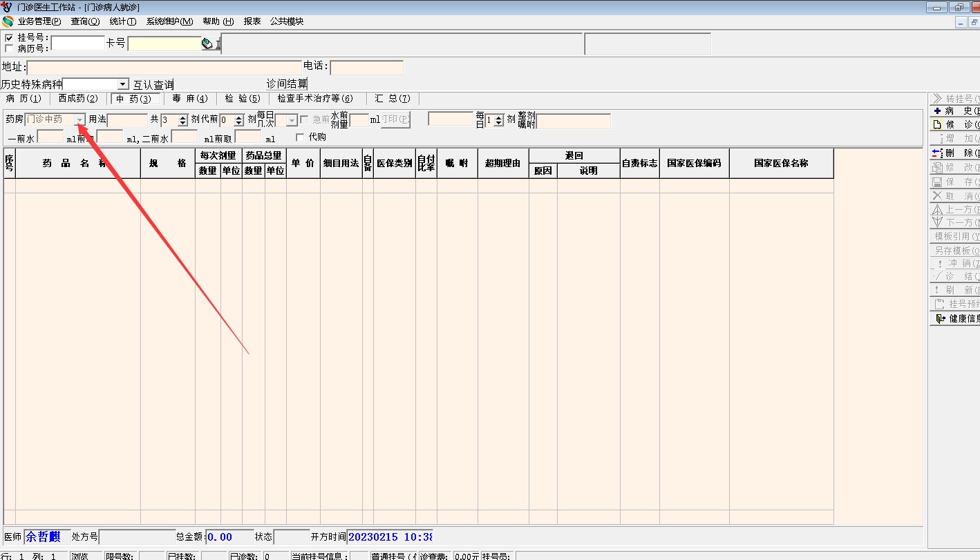Click the 上一方 up arrow icon
Screen dimensions: 980x560
(937, 210)
